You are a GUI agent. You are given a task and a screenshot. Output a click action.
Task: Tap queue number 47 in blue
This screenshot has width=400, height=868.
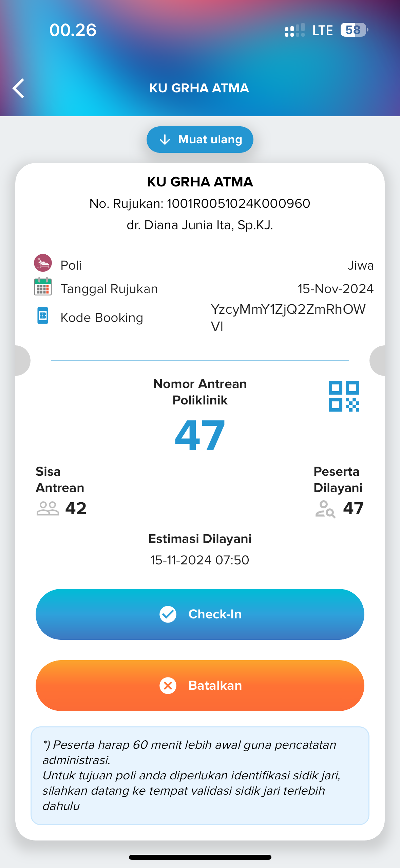pos(200,435)
